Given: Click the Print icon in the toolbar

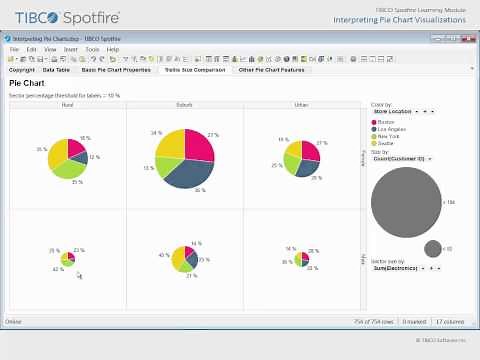Looking at the screenshot, I should (54, 59).
